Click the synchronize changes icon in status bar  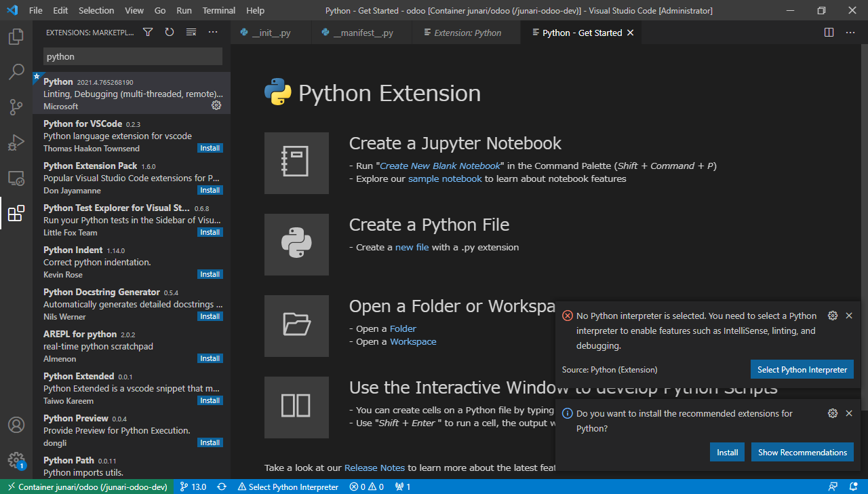tap(222, 487)
